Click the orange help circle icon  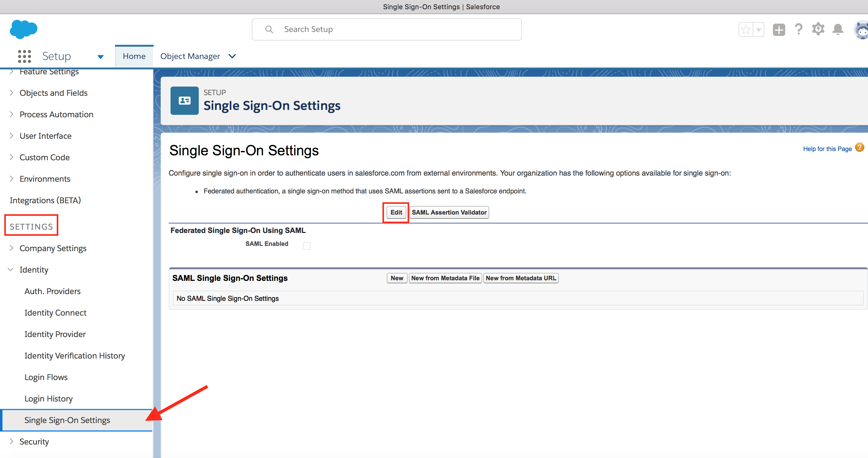(860, 148)
